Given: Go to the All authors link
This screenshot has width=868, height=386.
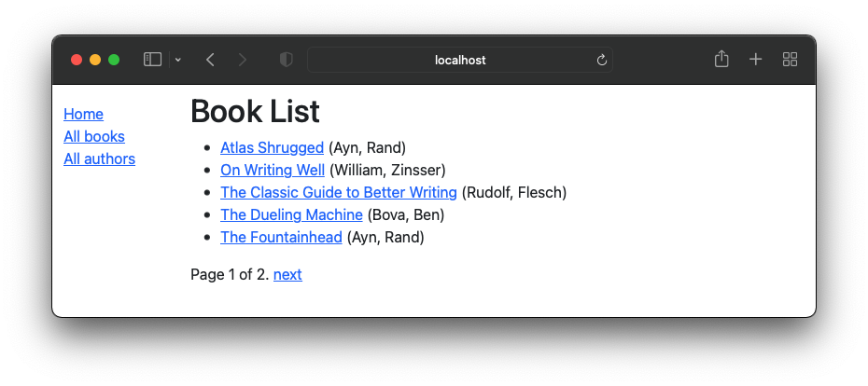Looking at the screenshot, I should pyautogui.click(x=100, y=159).
